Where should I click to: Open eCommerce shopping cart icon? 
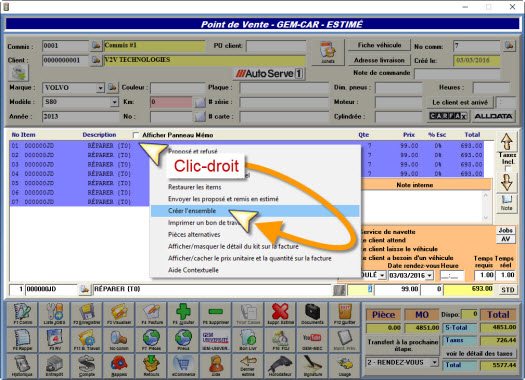183,366
